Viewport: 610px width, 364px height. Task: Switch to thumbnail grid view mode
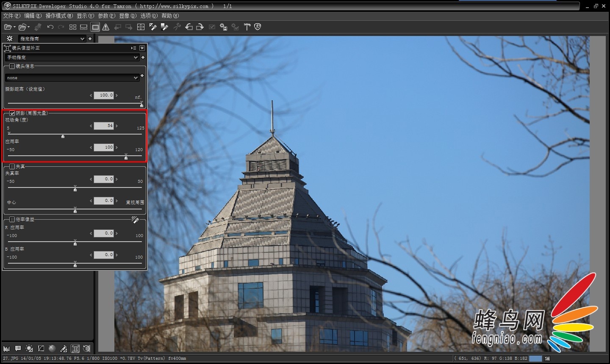73,27
